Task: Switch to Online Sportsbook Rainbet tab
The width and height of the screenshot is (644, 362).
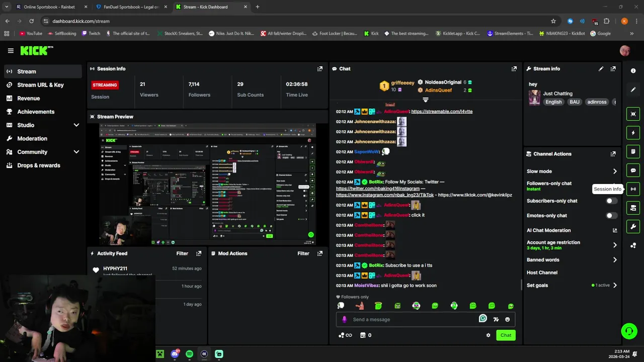Action: tap(51, 7)
